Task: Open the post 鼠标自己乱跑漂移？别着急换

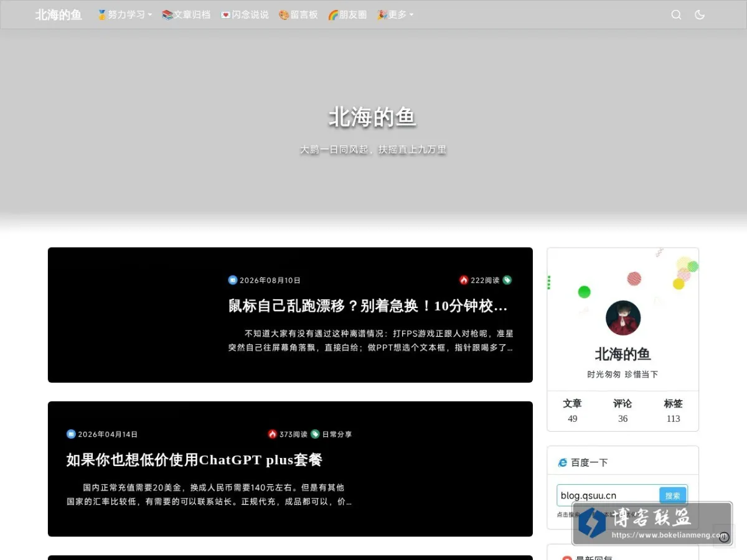Action: click(x=368, y=306)
